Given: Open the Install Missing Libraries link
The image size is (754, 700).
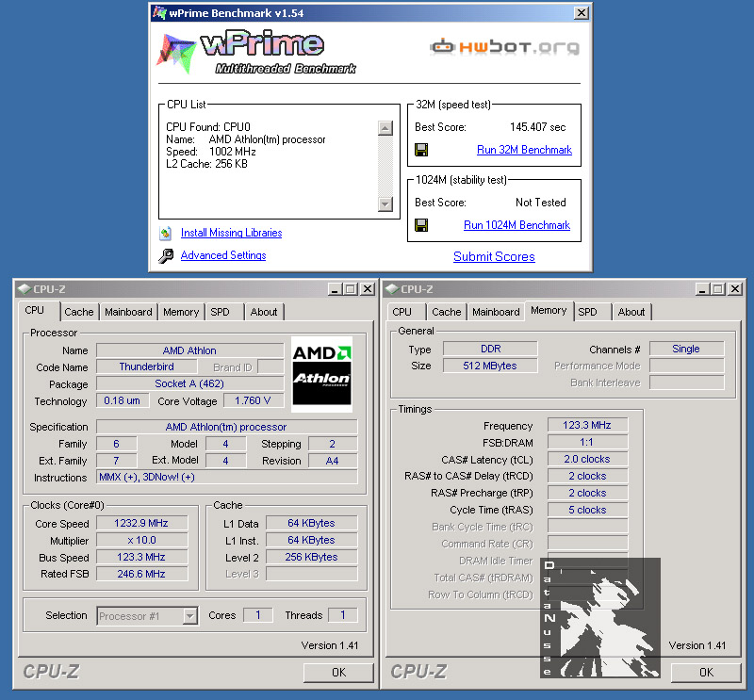Looking at the screenshot, I should point(231,233).
